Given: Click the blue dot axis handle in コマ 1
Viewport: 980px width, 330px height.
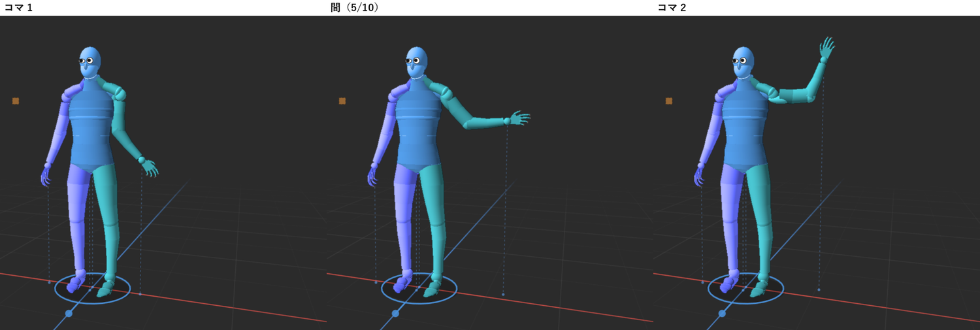Looking at the screenshot, I should pos(69,314).
